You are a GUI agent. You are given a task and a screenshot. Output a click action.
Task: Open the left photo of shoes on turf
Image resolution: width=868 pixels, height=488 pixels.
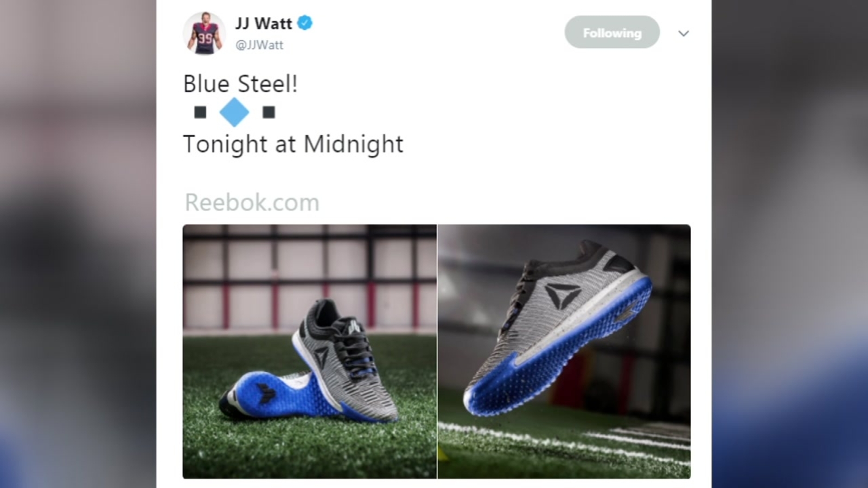tap(310, 351)
